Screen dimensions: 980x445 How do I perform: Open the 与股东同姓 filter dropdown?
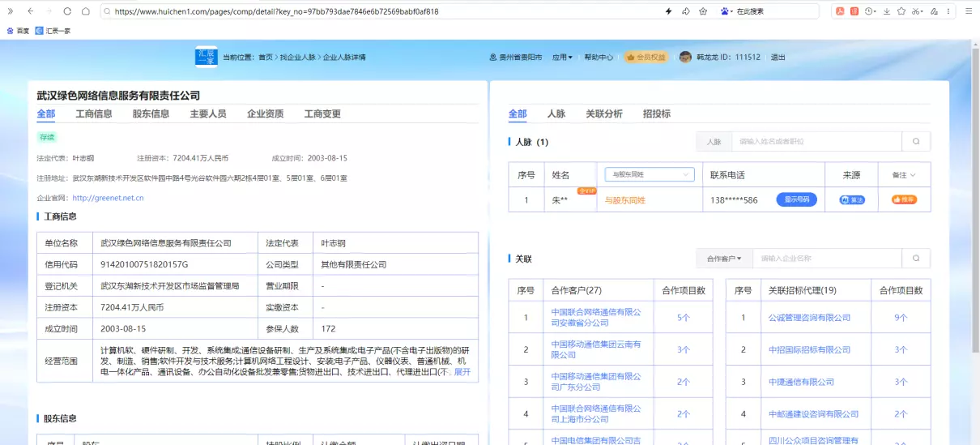pyautogui.click(x=650, y=174)
